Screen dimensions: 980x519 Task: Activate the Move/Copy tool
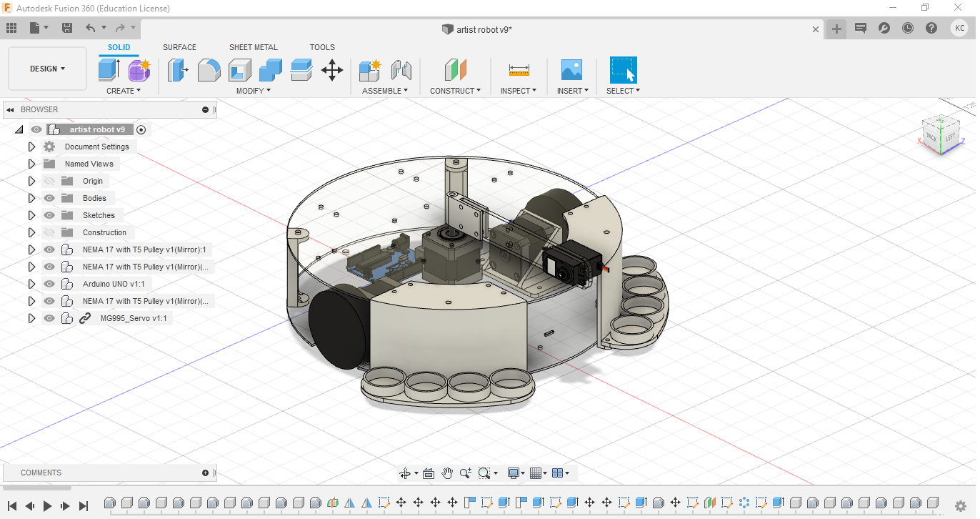point(332,70)
